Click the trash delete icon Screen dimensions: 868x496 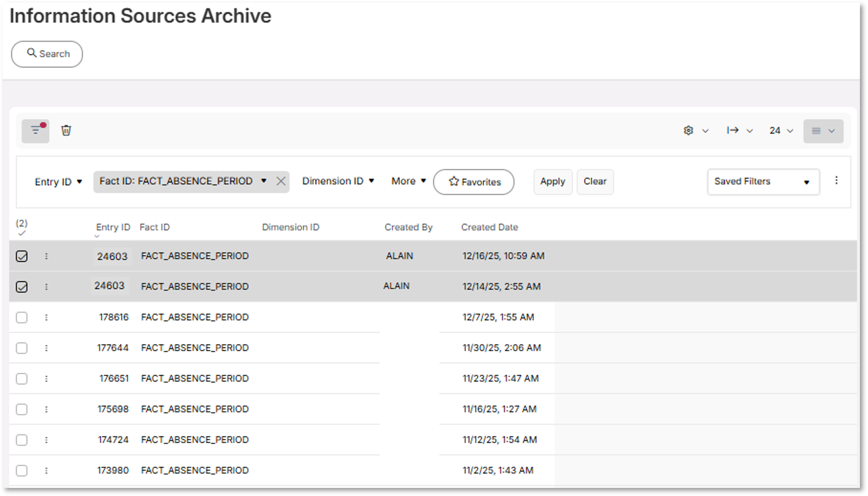66,130
